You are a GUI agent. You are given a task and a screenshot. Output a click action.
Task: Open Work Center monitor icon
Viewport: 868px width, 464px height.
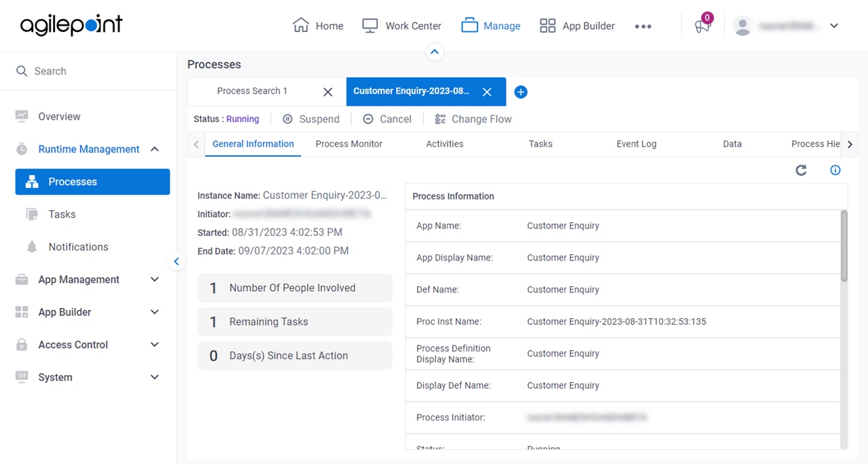click(x=370, y=25)
